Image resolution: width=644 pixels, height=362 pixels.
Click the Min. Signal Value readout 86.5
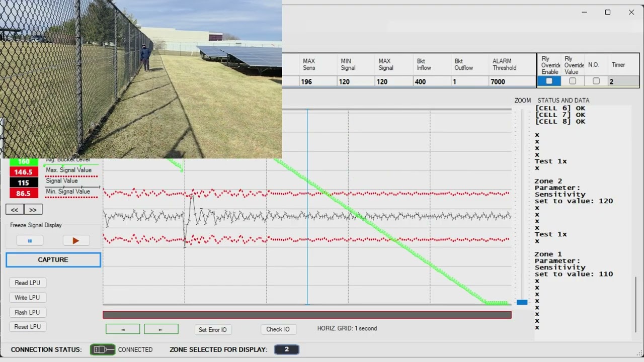pos(23,194)
